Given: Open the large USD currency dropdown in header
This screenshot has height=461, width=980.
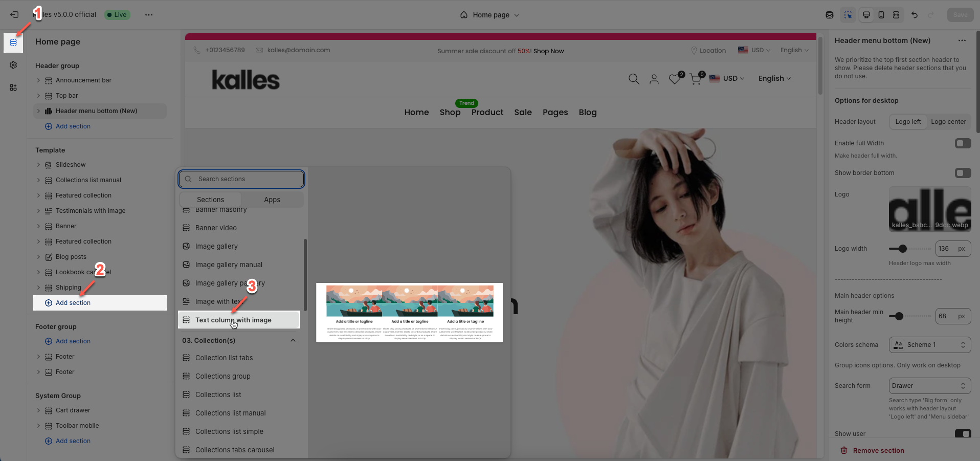Looking at the screenshot, I should (x=727, y=78).
